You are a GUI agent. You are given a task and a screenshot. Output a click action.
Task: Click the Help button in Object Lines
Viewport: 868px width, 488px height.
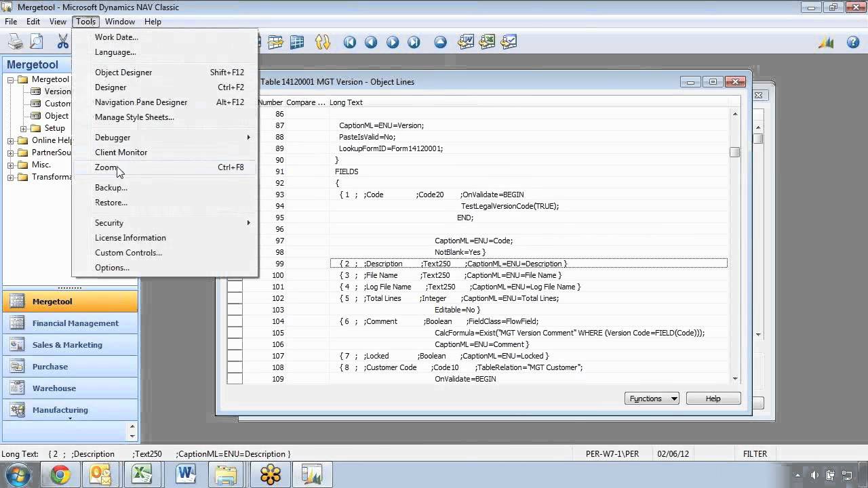[x=713, y=399]
